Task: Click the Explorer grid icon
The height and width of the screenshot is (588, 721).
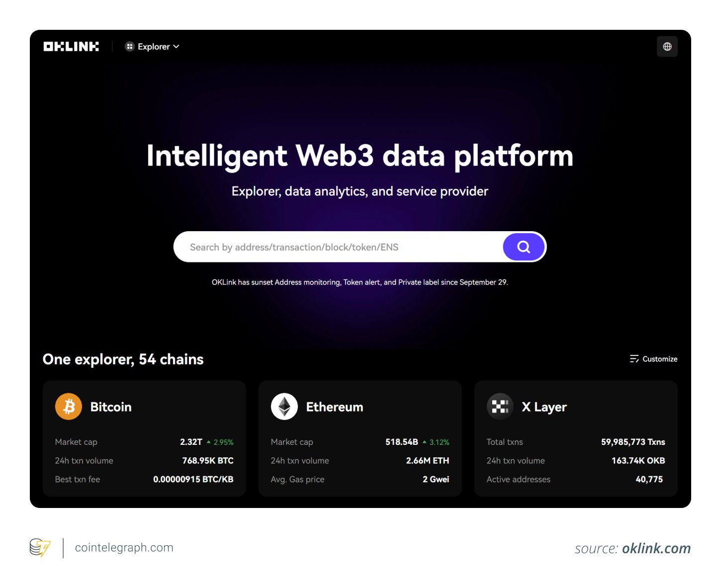Action: [130, 47]
